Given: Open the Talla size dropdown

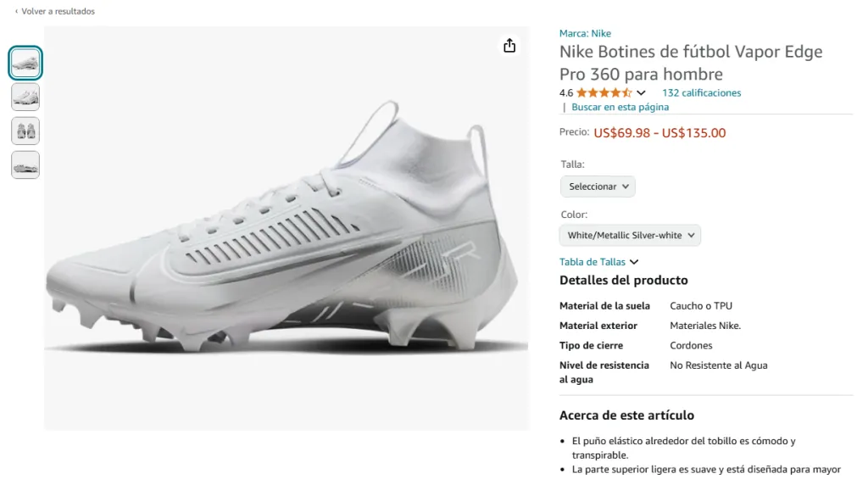Looking at the screenshot, I should point(598,187).
